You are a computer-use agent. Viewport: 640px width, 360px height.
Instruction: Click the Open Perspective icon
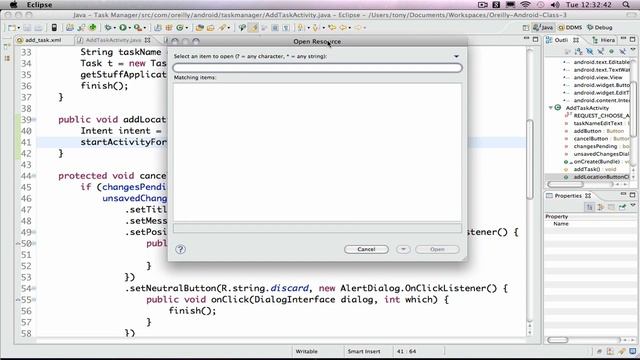pyautogui.click(x=526, y=28)
